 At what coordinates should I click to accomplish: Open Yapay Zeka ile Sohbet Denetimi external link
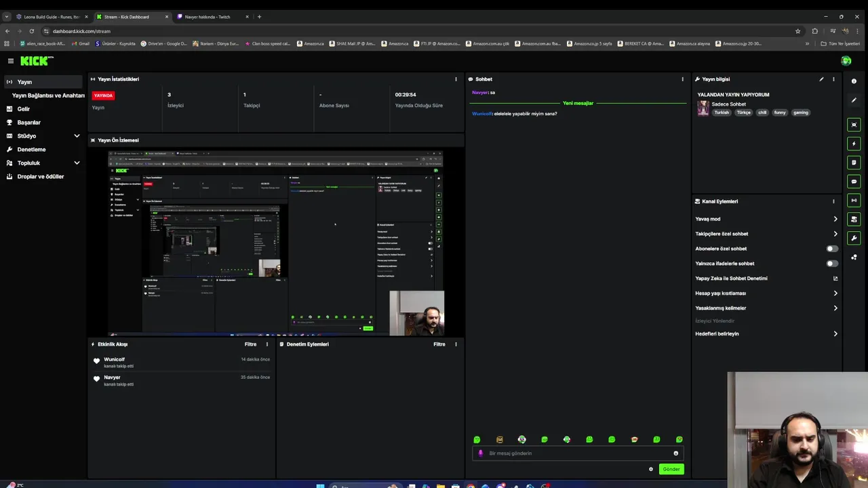click(x=835, y=279)
